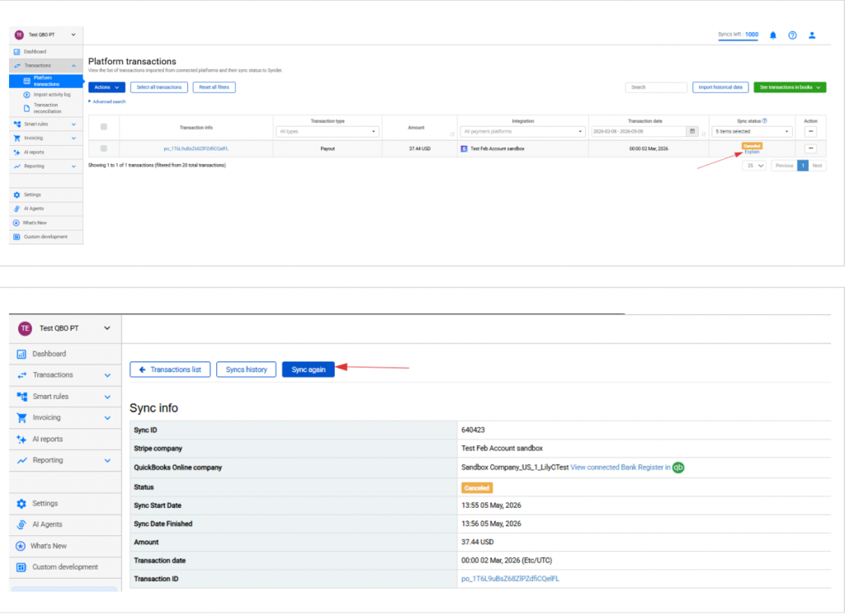Open Smart rules in Platform transactions page sidebar
The image size is (845, 616).
[46, 125]
